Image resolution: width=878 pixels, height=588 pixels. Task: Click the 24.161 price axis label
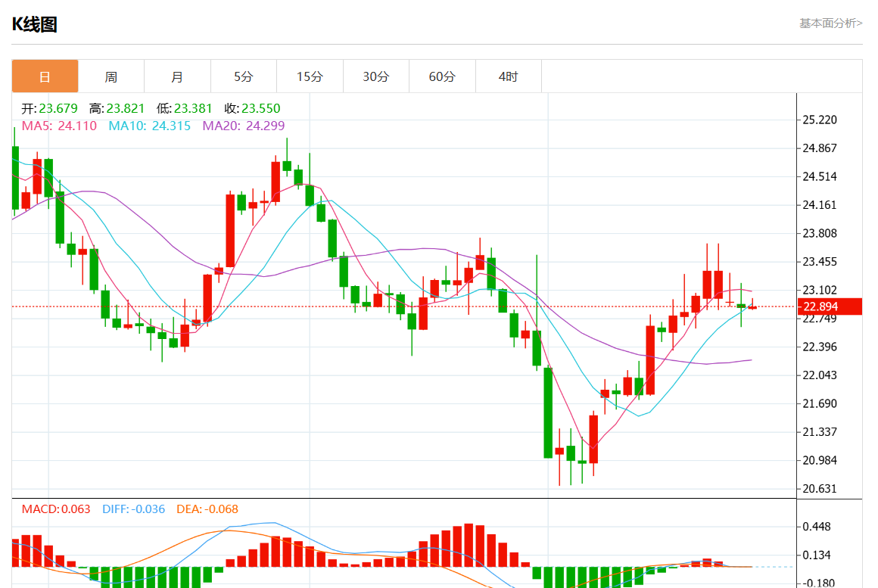pos(820,205)
